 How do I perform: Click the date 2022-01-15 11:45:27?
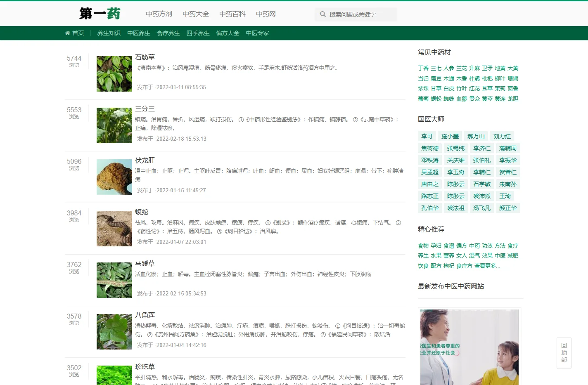[181, 190]
